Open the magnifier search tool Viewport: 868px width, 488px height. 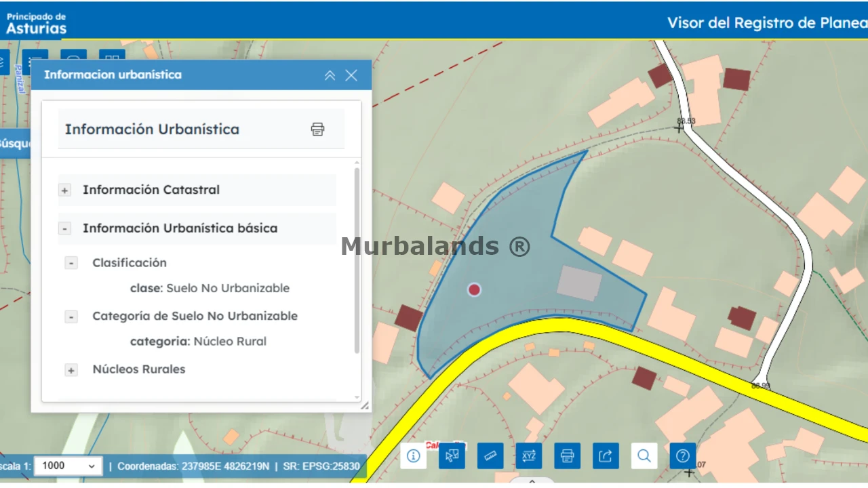coord(644,455)
